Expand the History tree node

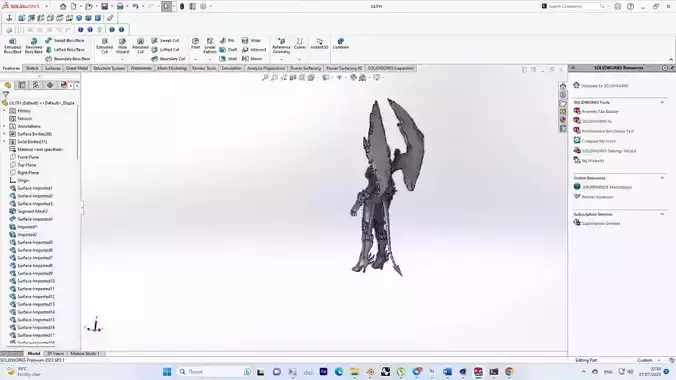[4, 111]
